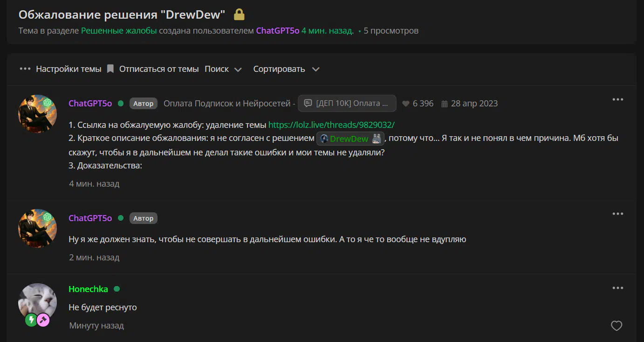Open the [ДЕП 10K] Оплата thread badge
The width and height of the screenshot is (644, 342).
point(347,104)
